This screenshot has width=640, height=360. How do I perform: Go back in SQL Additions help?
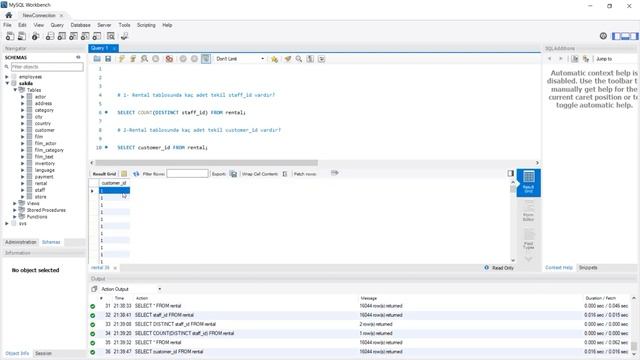pyautogui.click(x=549, y=59)
